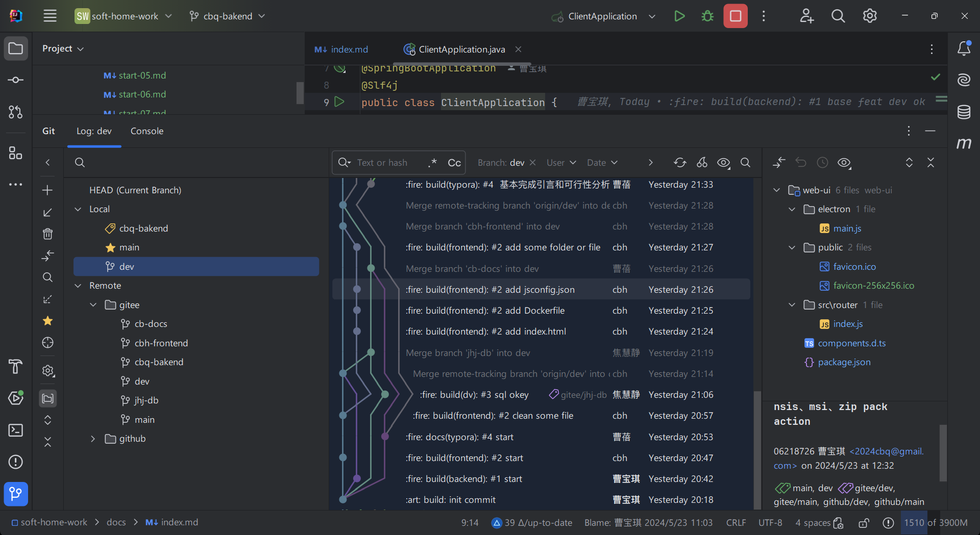Open the Project view dropdown

coord(63,48)
